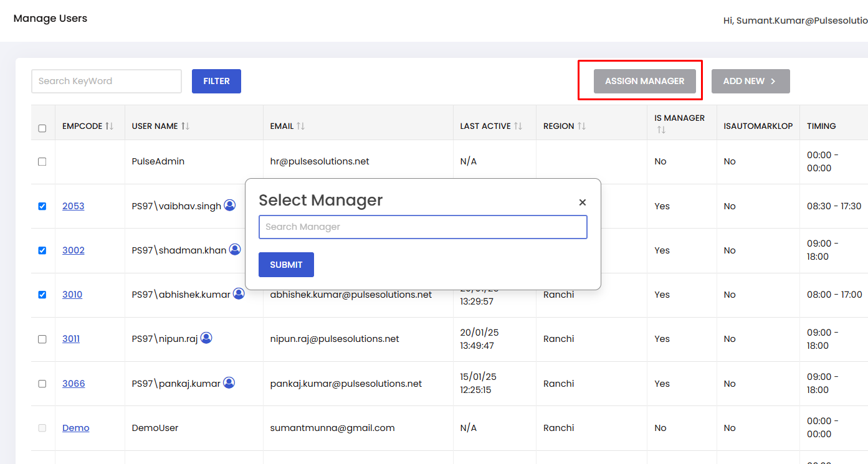Image resolution: width=868 pixels, height=464 pixels.
Task: Sort by USER NAME column arrows
Action: click(x=185, y=126)
